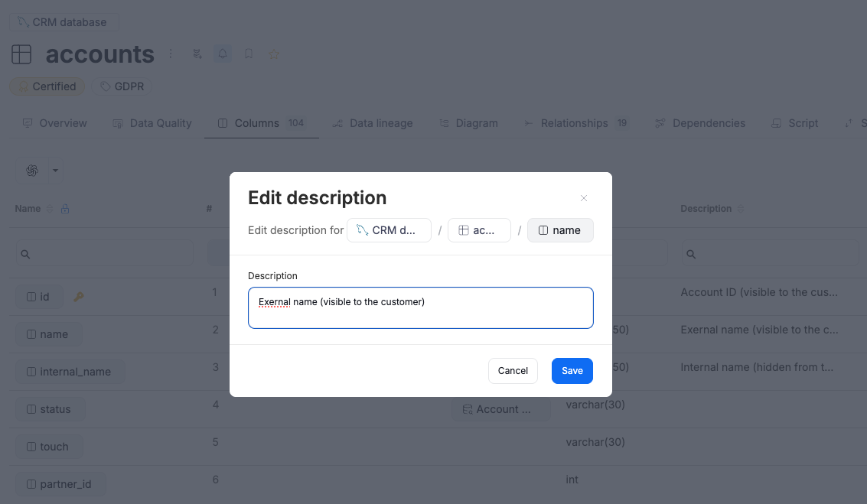The image size is (867, 504).
Task: Click the CRM database breadcrumb in dialog
Action: click(x=389, y=230)
